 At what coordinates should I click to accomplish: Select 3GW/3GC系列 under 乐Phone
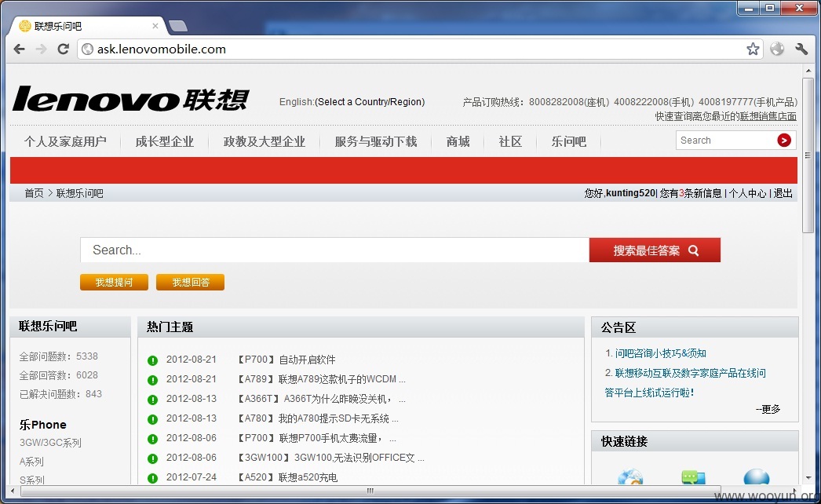[x=50, y=443]
